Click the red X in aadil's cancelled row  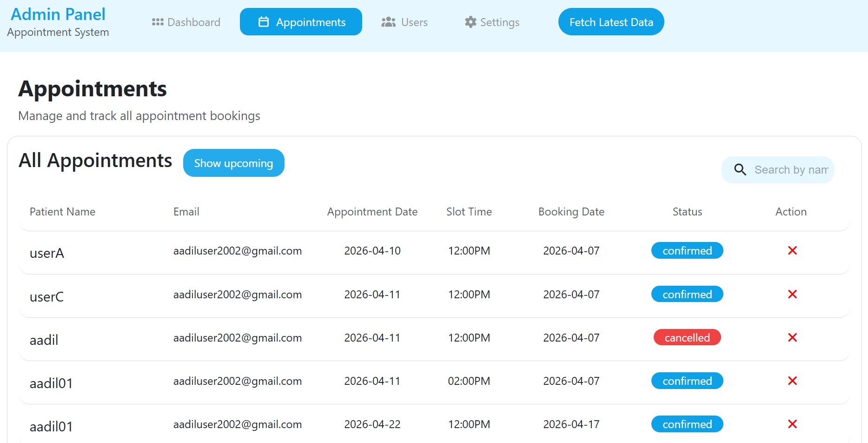point(792,337)
